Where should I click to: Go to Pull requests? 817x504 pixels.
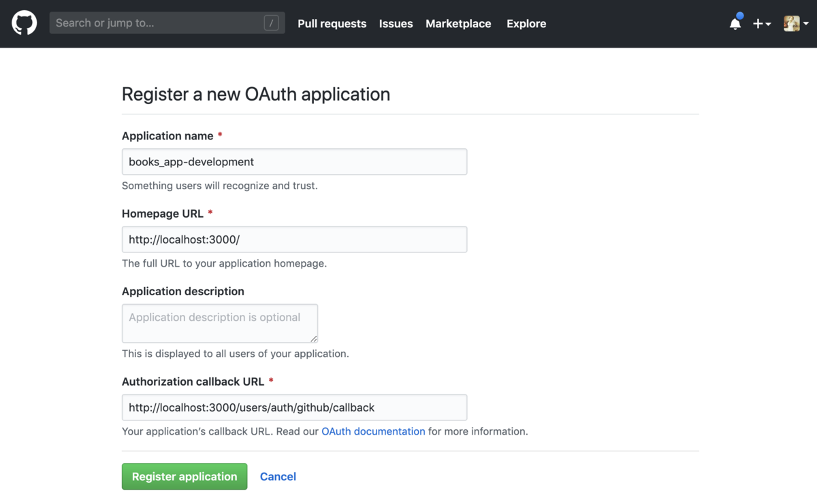pos(332,24)
